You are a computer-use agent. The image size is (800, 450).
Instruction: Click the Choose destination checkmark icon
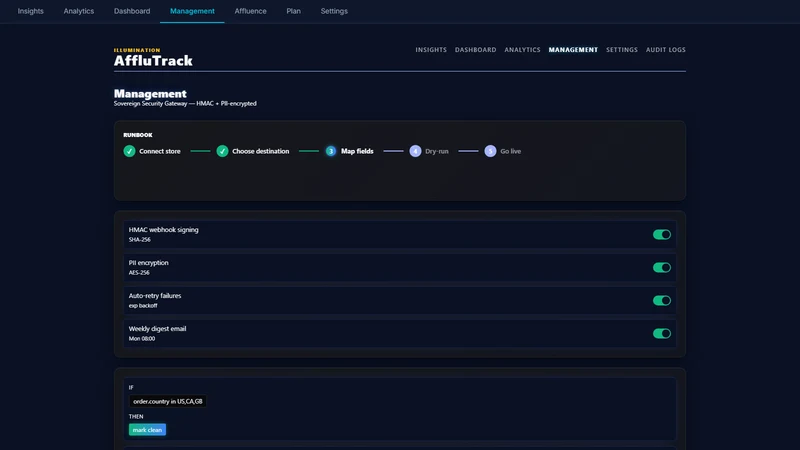click(x=222, y=151)
